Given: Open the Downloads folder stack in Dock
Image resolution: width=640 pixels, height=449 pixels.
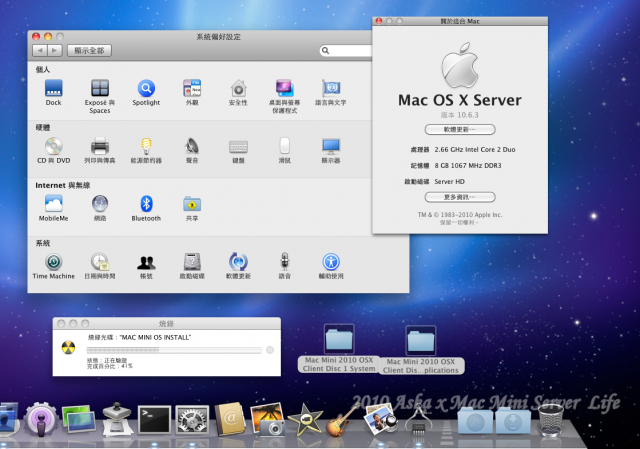Looking at the screenshot, I should (x=513, y=420).
